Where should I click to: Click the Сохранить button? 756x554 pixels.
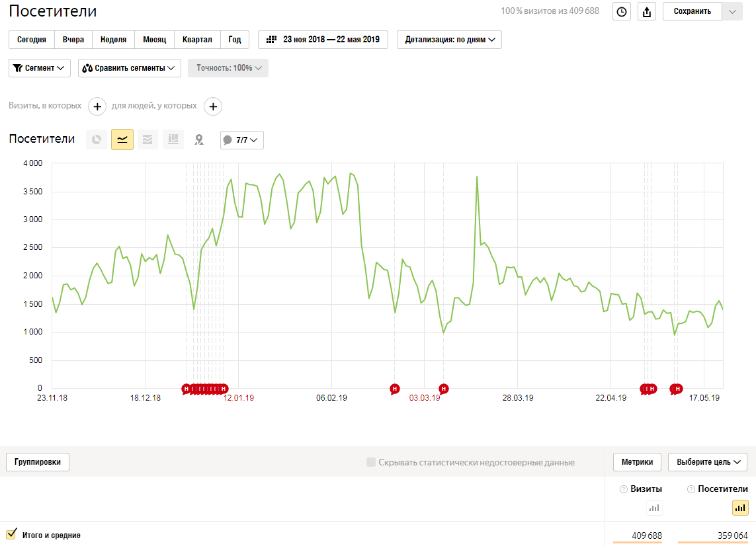point(692,11)
